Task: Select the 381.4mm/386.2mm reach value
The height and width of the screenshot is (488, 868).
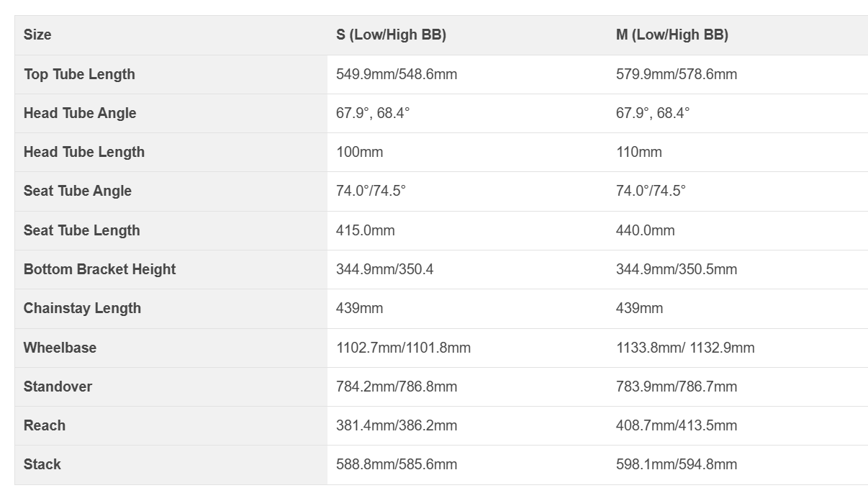Action: [397, 425]
